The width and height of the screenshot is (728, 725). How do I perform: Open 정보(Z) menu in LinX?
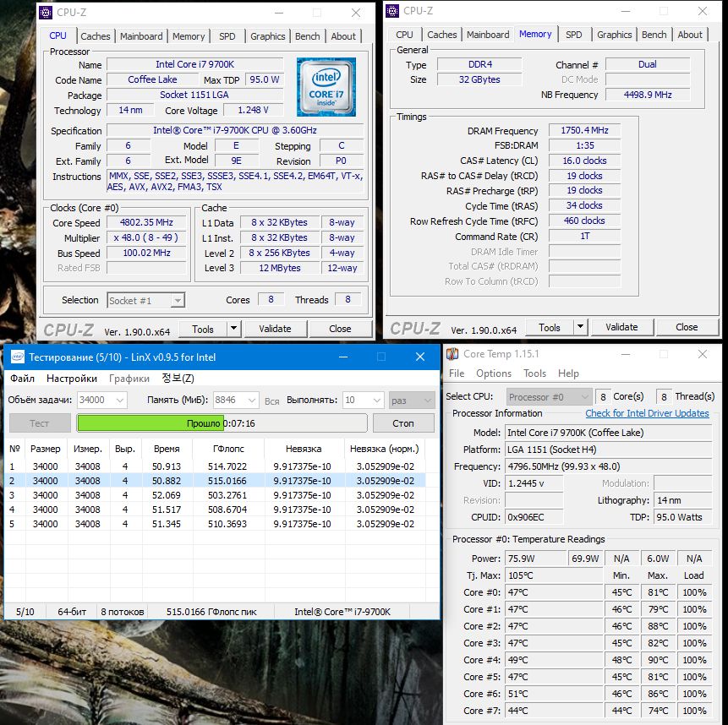178,378
